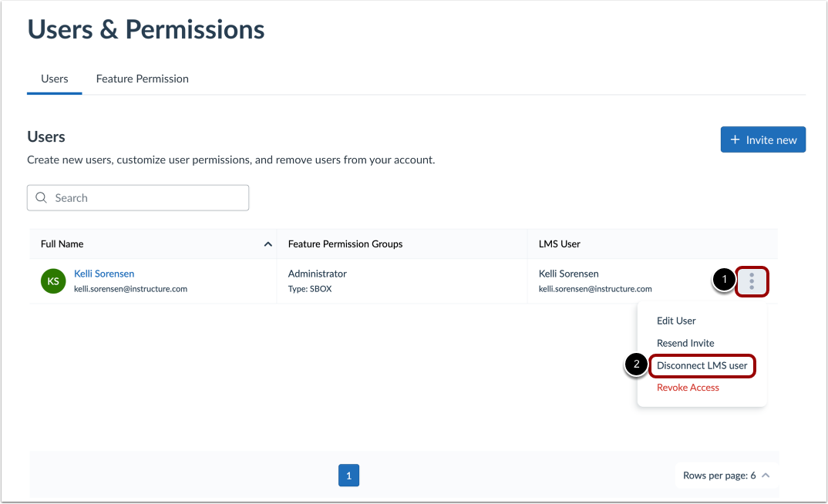The height and width of the screenshot is (504, 828).
Task: Select Revoke Access from the options menu
Action: click(x=687, y=387)
